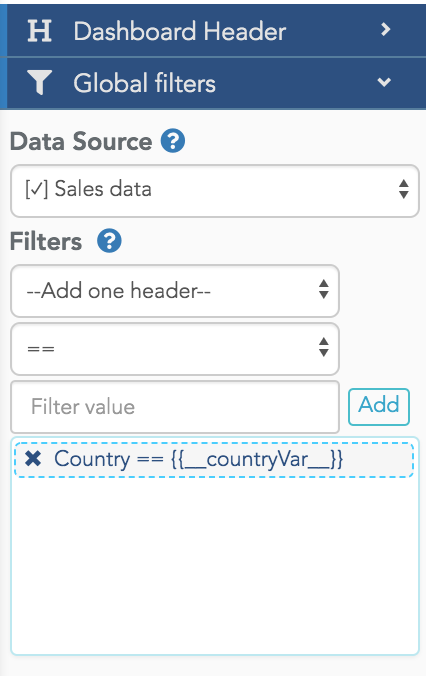Click the up-down arrows on Sales data select

[404, 189]
